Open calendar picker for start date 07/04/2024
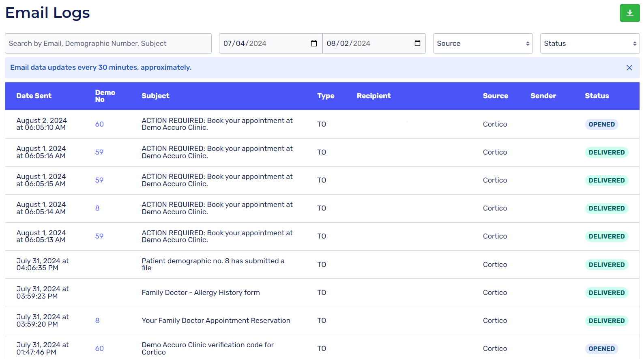Image resolution: width=644 pixels, height=359 pixels. pos(313,43)
